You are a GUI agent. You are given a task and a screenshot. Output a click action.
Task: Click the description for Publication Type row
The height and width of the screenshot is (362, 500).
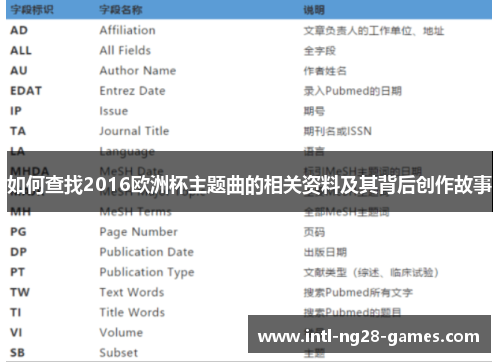tap(371, 272)
